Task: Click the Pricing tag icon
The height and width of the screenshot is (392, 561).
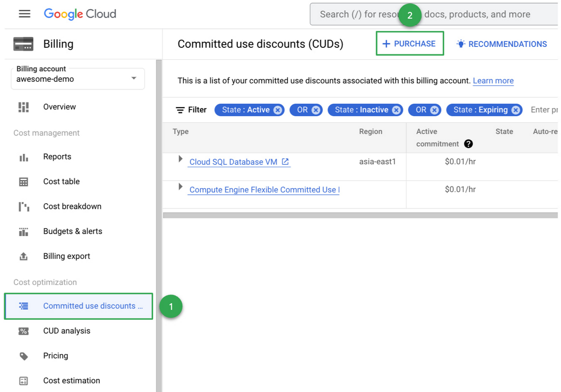Action: (24, 356)
